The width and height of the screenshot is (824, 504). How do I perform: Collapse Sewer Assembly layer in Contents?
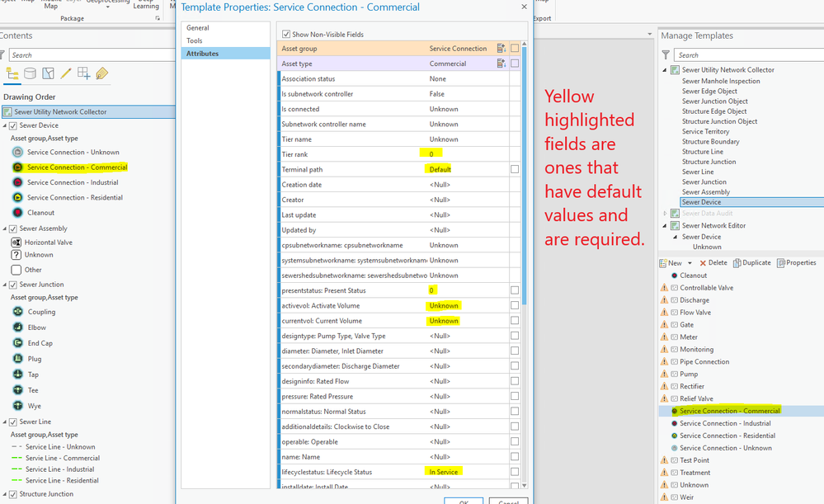pyautogui.click(x=5, y=228)
